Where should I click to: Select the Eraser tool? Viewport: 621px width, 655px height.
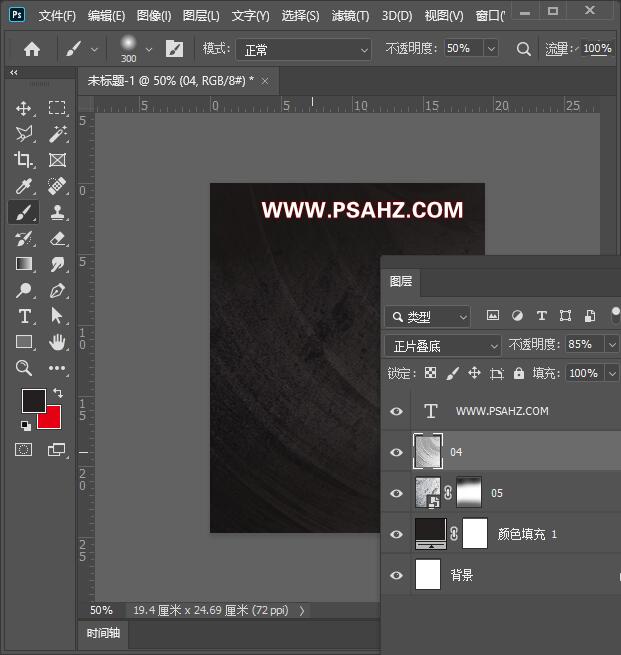click(x=57, y=239)
